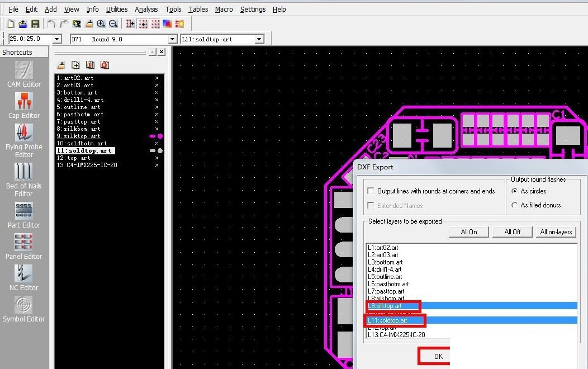The image size is (588, 369).
Task: Select the As circles radio option
Action: tap(514, 191)
